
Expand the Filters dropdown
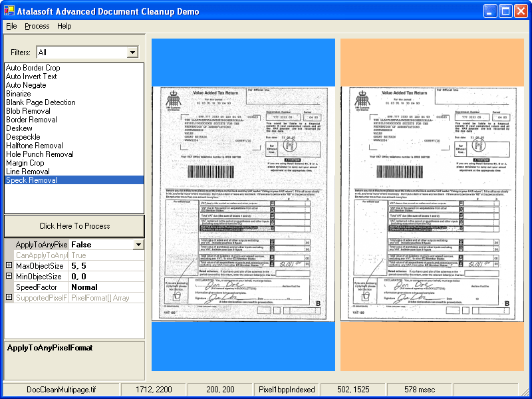click(x=132, y=53)
